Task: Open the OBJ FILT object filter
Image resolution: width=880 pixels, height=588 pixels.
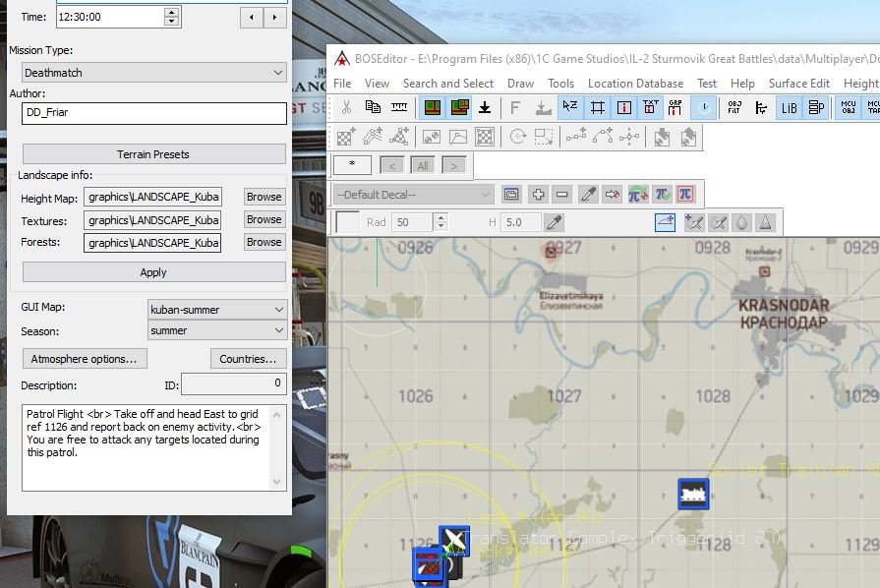Action: (x=734, y=107)
